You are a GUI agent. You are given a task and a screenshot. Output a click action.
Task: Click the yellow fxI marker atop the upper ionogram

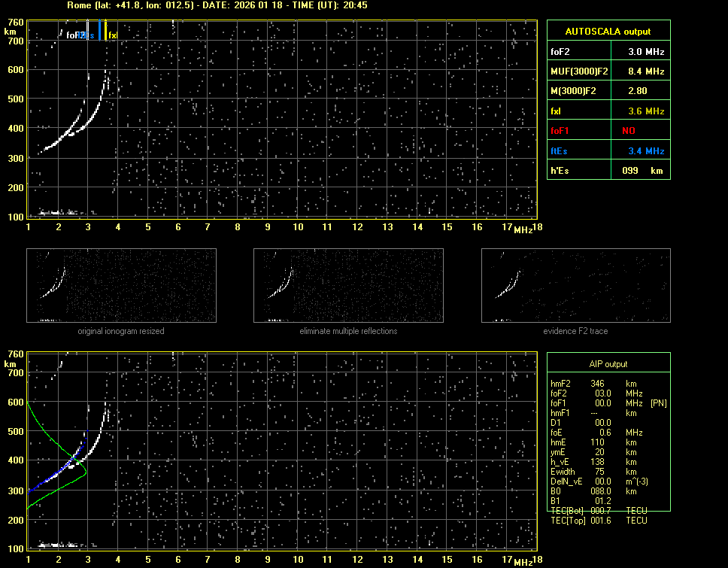click(106, 30)
